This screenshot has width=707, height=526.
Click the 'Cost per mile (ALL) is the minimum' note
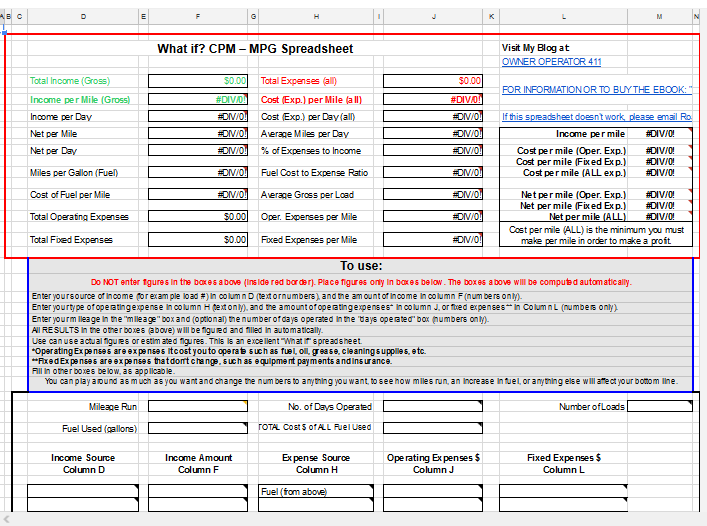[596, 235]
